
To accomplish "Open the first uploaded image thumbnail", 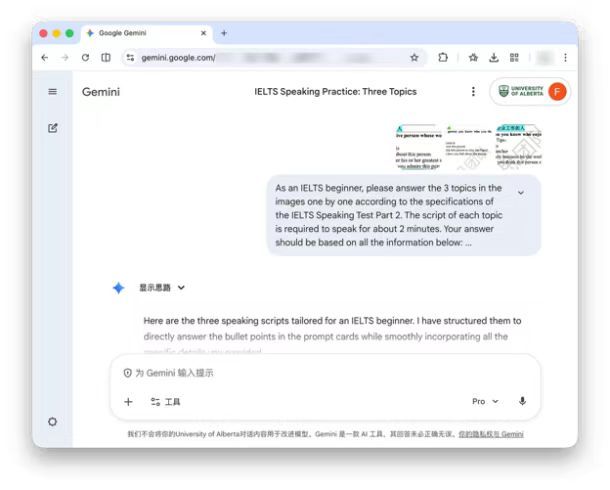I will [x=419, y=147].
